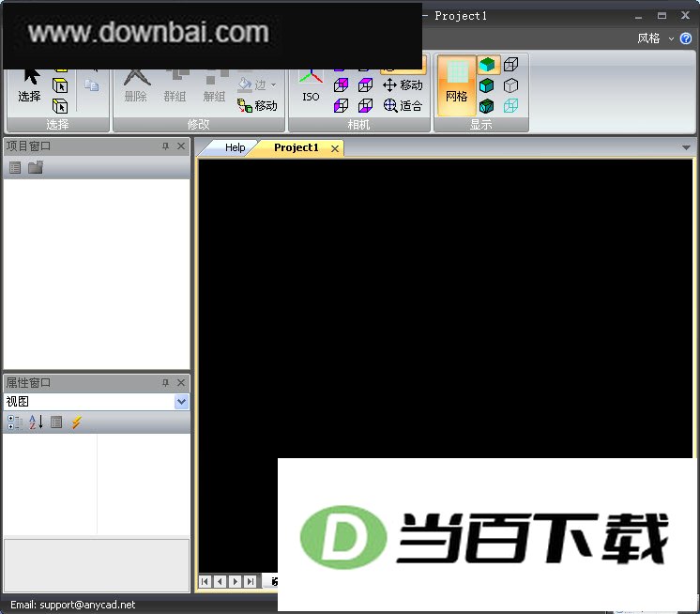Click the 显示 ribbon group label
The image size is (700, 614).
480,125
